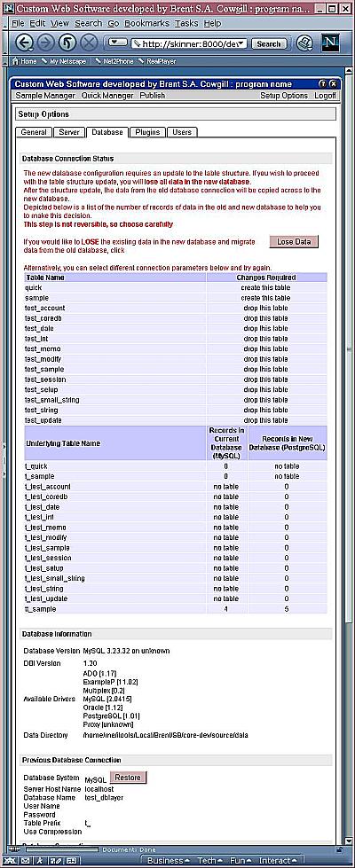Open the Help menu

coord(212,23)
